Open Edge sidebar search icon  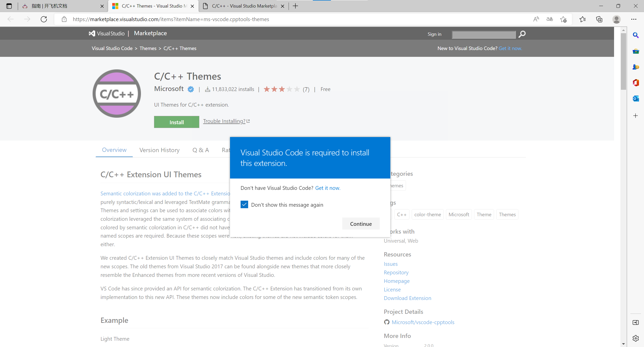pyautogui.click(x=636, y=35)
